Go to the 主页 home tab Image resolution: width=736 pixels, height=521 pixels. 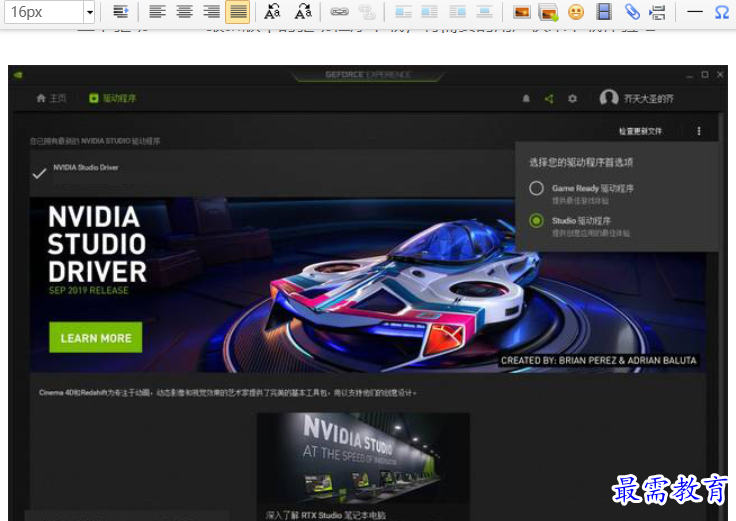[52, 98]
